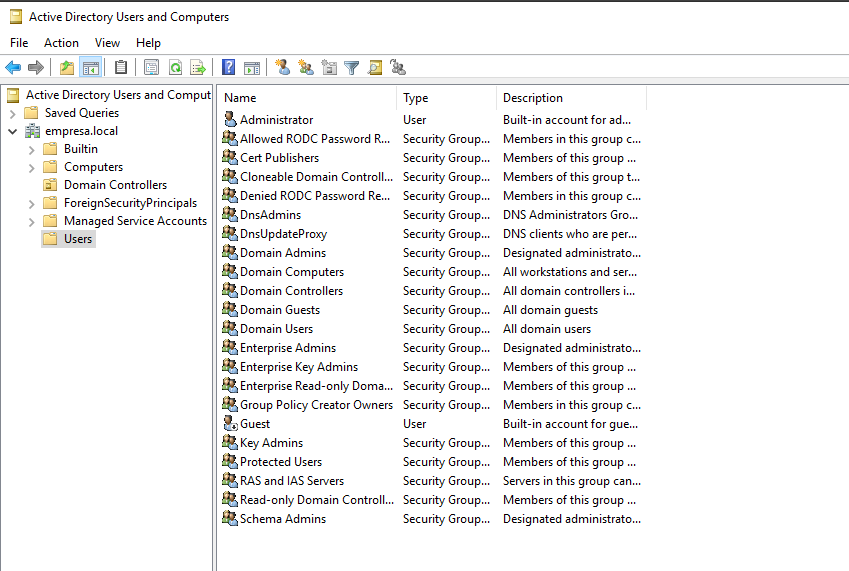Image resolution: width=849 pixels, height=571 pixels.
Task: Sort by the Type column header
Action: [x=447, y=98]
